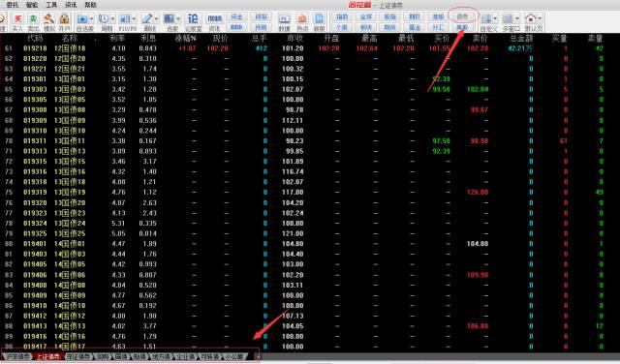The height and width of the screenshot is (364, 620).
Task: Go to the 默认页 home icon
Action: [530, 19]
